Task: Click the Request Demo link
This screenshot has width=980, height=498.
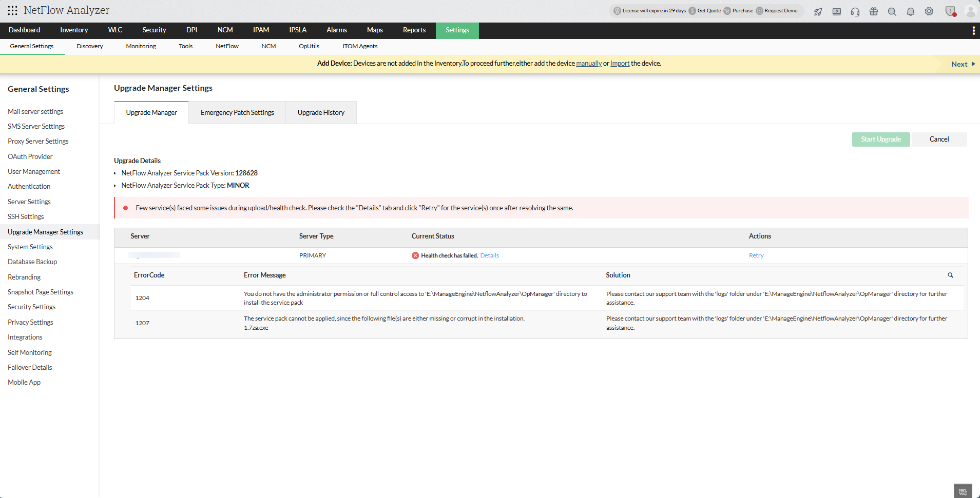Action: click(x=777, y=11)
